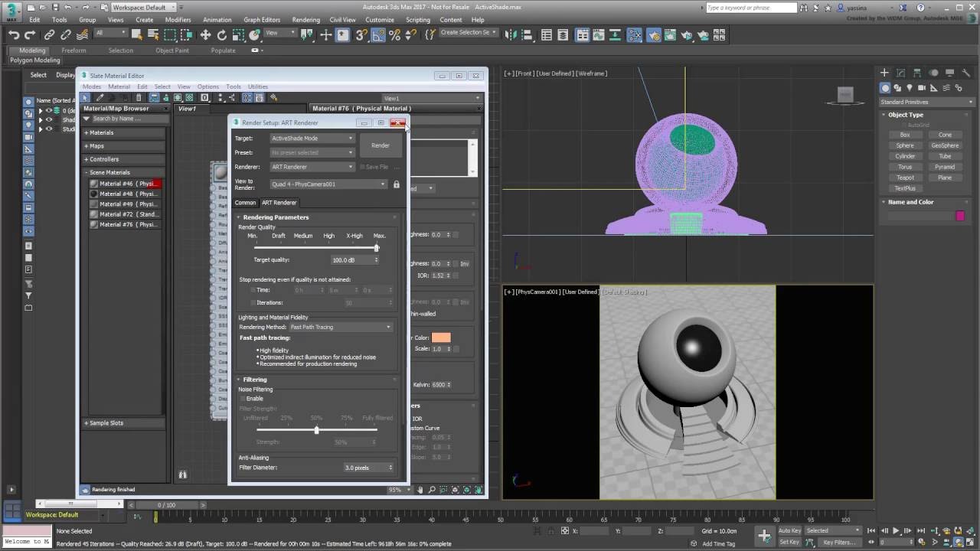Open the Modes menu in Slate Material Editor

pos(92,86)
